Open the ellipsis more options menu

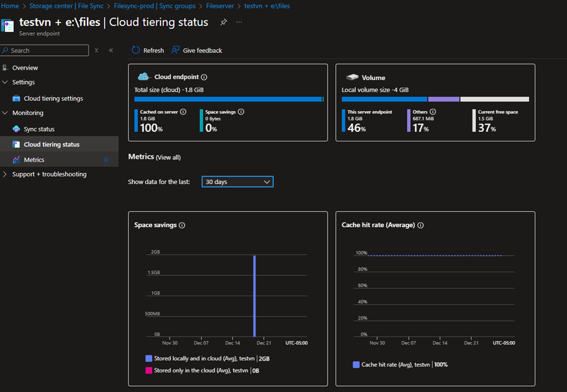click(x=239, y=23)
